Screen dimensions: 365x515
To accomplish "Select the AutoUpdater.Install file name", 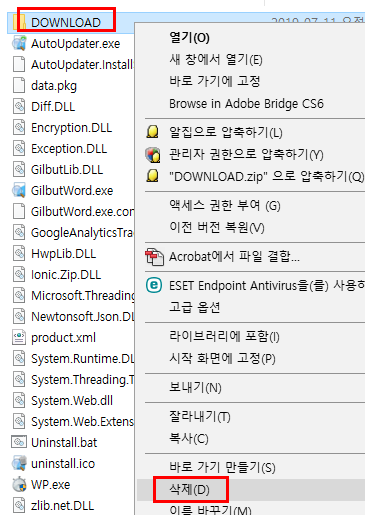I will 82,65.
